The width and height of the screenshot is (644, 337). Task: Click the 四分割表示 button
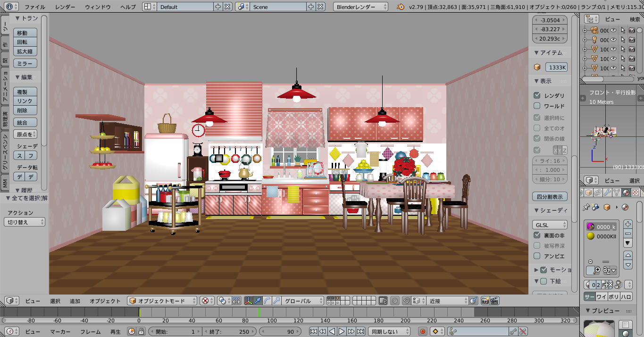[550, 197]
